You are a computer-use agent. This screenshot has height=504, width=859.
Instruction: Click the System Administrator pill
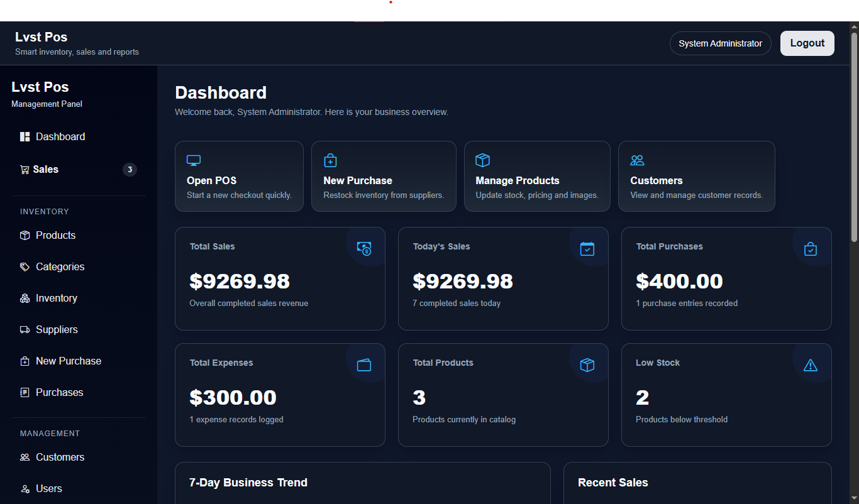click(x=720, y=43)
